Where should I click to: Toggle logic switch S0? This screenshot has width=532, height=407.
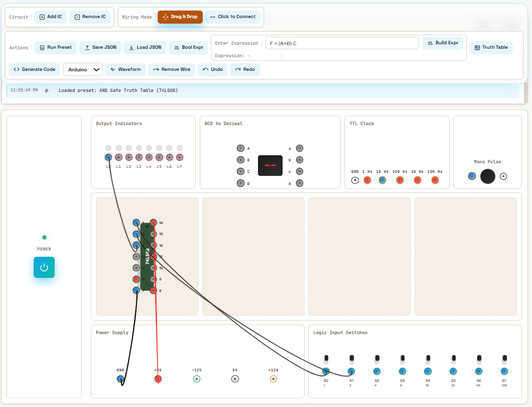326,359
